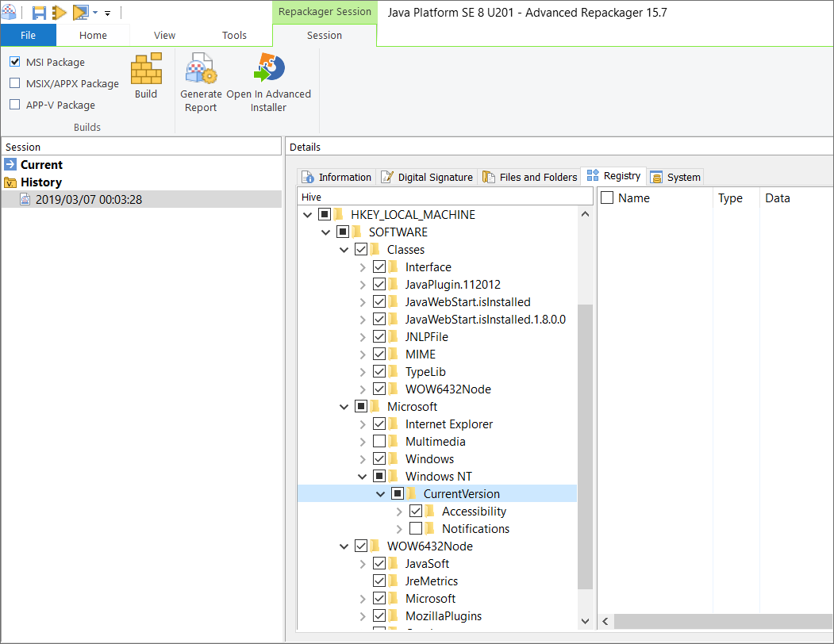The width and height of the screenshot is (834, 644).
Task: Check the Multimedia registry key checkbox
Action: (x=379, y=442)
